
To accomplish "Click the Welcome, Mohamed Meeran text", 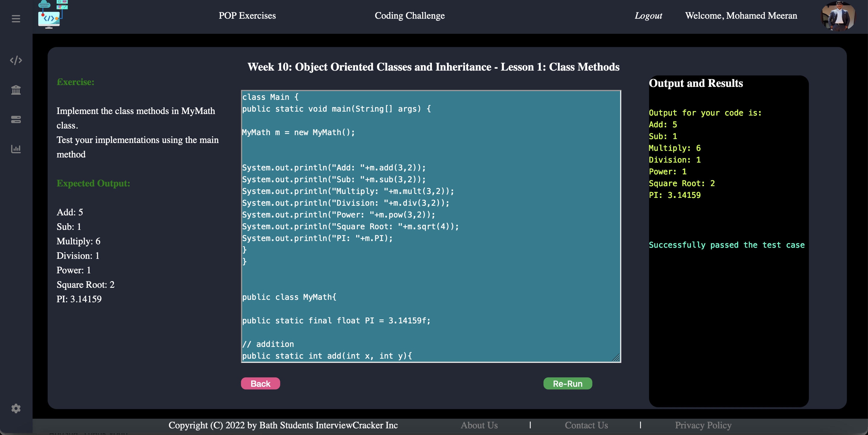I will pos(741,15).
